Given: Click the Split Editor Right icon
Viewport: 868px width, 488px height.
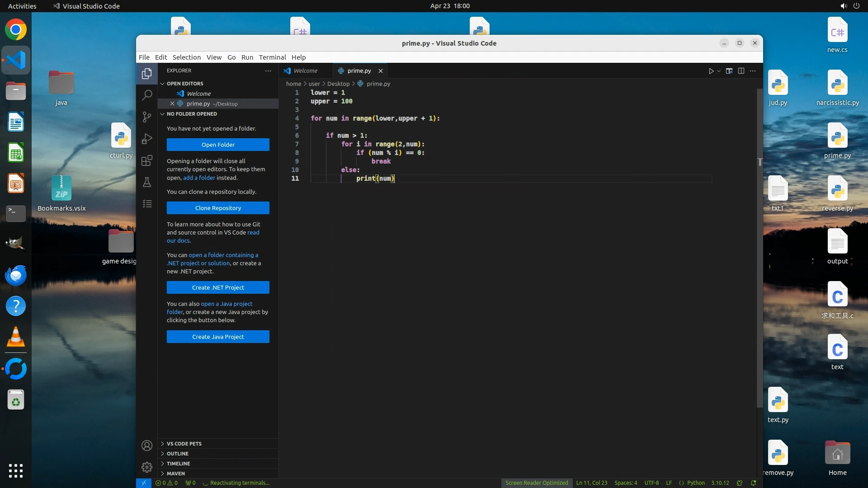Looking at the screenshot, I should click(741, 71).
